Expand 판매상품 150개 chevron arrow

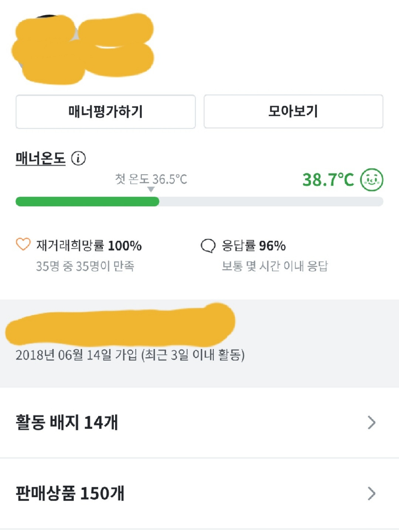click(372, 493)
